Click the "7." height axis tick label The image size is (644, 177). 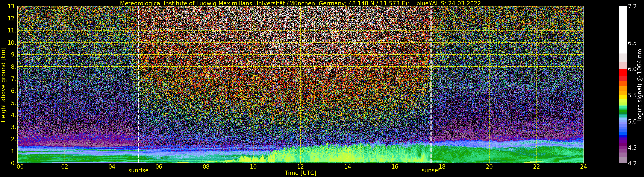click(x=13, y=79)
